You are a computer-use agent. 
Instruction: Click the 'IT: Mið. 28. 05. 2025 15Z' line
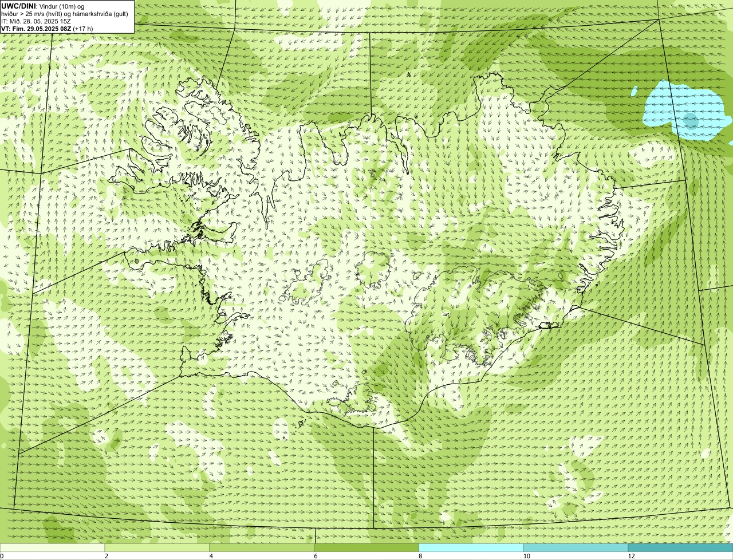pyautogui.click(x=37, y=21)
